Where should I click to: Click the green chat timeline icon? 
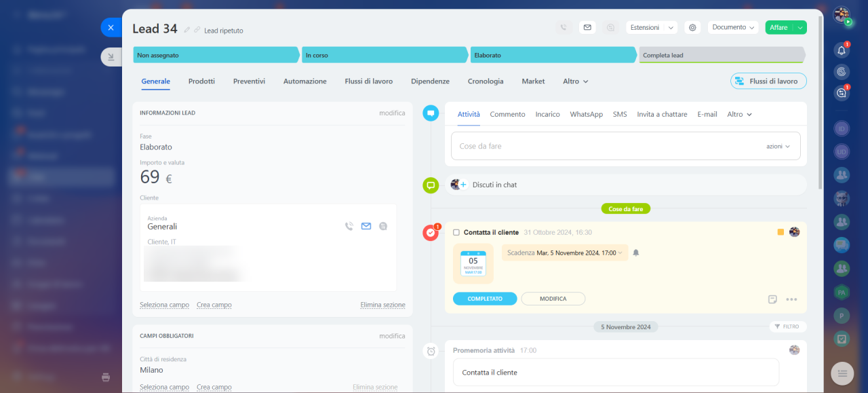point(431,185)
